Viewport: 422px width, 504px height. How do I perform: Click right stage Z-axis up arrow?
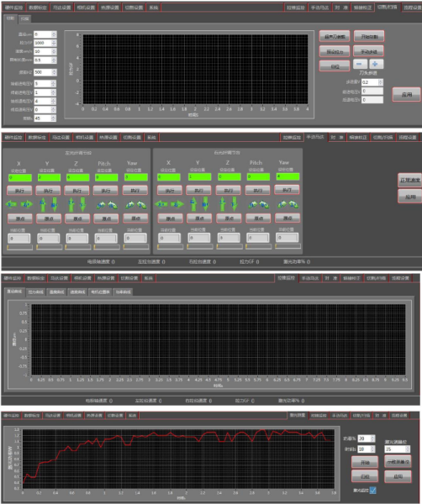pos(222,204)
